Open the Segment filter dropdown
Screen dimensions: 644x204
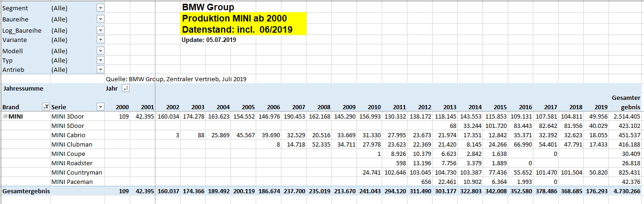click(100, 8)
